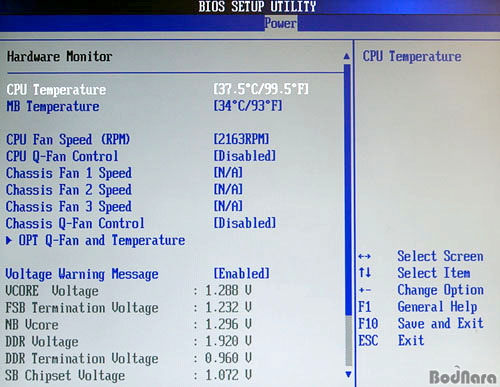Click the Change Option help text
The image size is (500, 387).
tap(440, 290)
